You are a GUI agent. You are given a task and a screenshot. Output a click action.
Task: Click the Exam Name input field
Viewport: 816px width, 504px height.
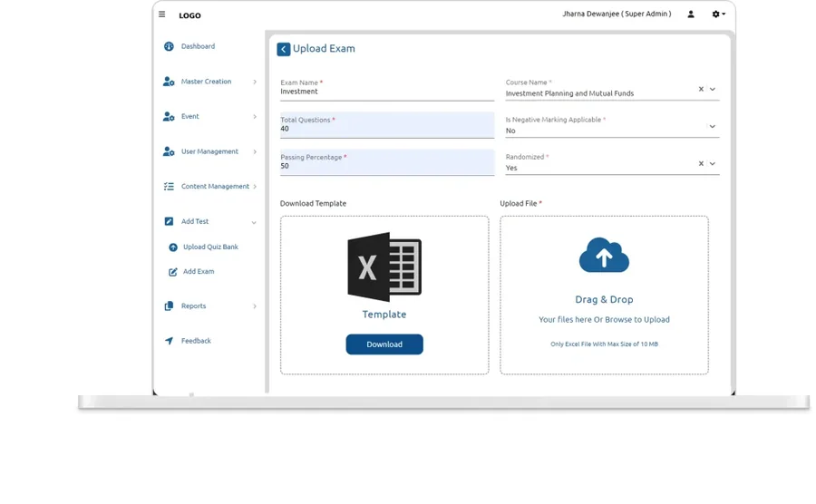coord(387,88)
